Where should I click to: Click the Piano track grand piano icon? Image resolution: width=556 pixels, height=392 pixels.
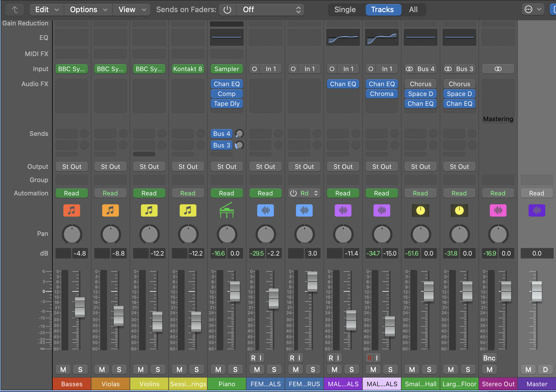(227, 210)
